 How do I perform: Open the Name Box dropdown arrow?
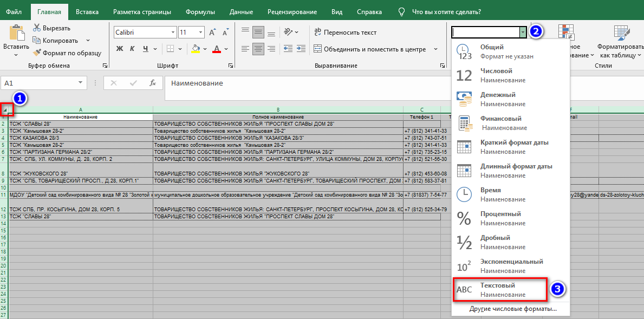pyautogui.click(x=81, y=83)
